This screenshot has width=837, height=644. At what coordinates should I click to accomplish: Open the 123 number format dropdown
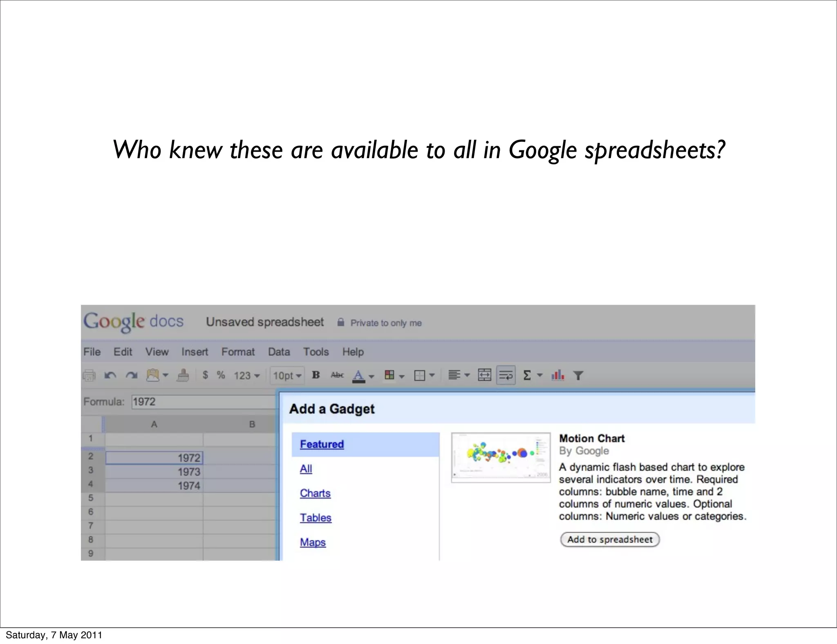(x=247, y=375)
